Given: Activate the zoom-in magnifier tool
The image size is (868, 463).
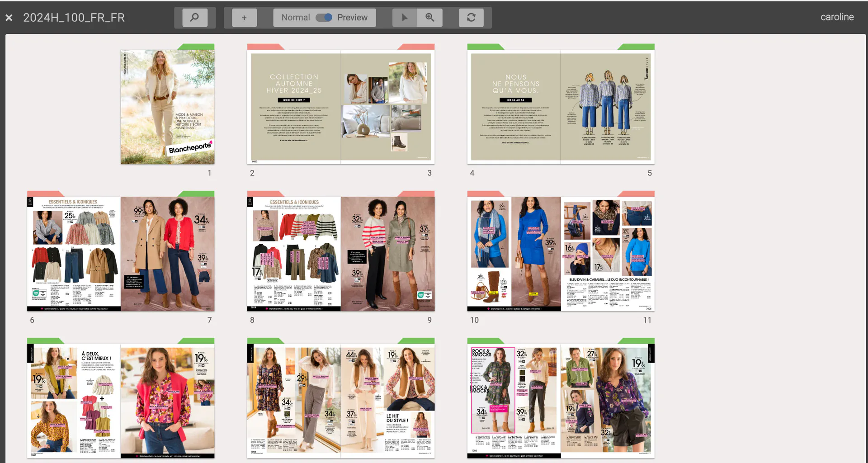Looking at the screenshot, I should pyautogui.click(x=429, y=18).
